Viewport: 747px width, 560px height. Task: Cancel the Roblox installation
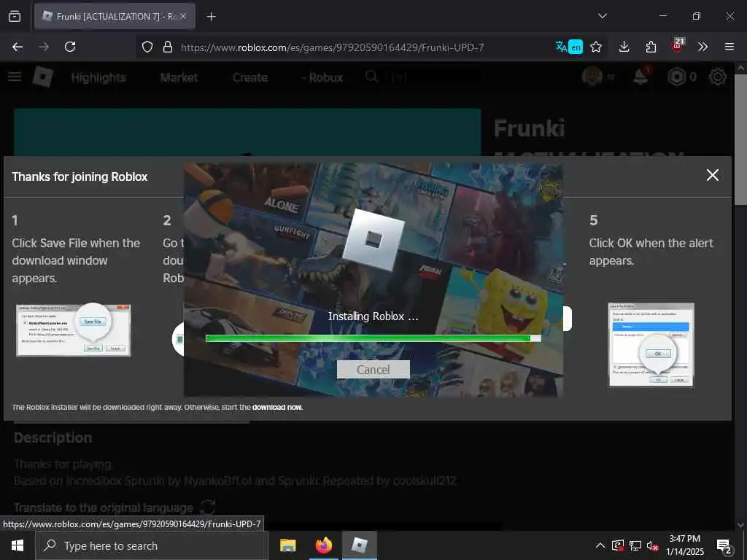pos(373,370)
